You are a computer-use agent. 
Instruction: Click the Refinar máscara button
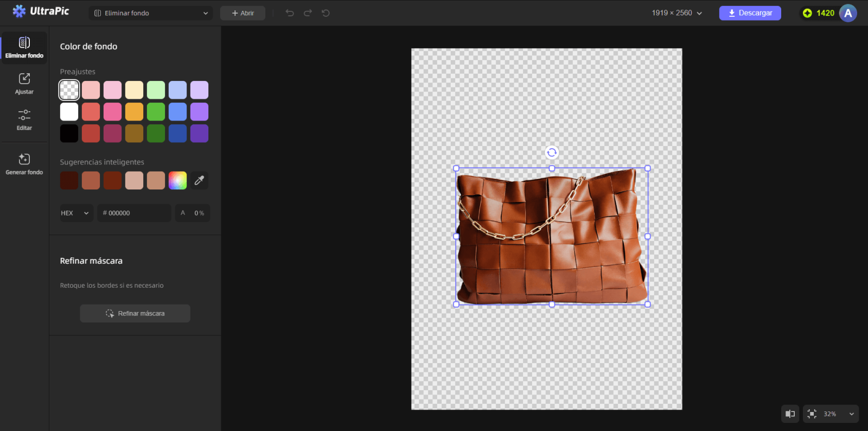(135, 313)
